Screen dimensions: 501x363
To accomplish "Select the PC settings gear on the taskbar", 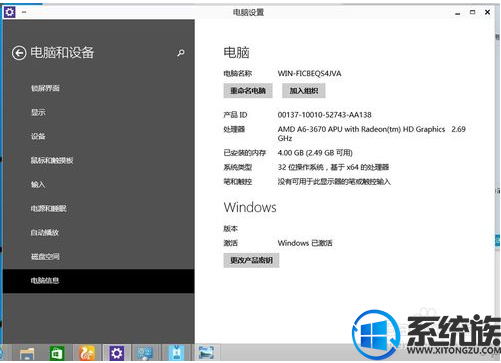I will (x=116, y=353).
